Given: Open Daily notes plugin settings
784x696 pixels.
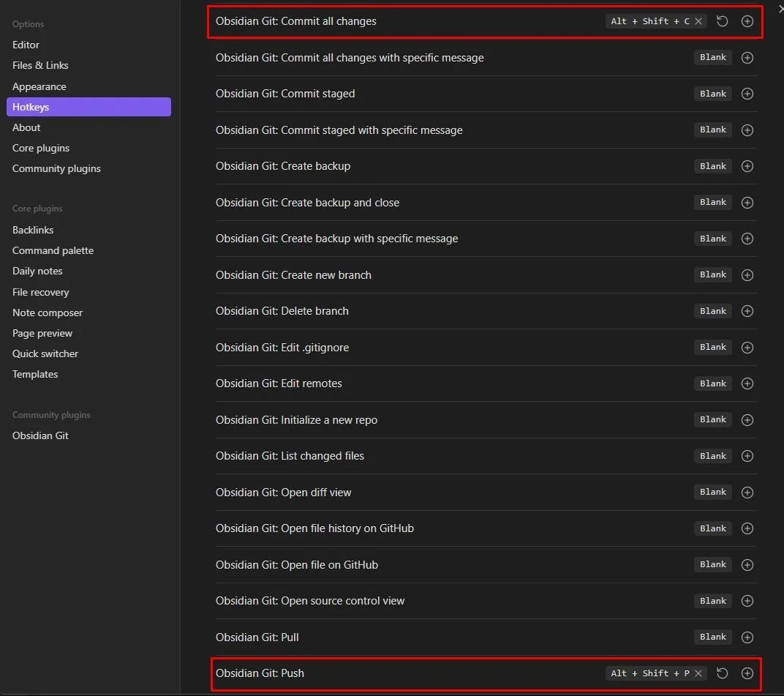Looking at the screenshot, I should [x=37, y=271].
